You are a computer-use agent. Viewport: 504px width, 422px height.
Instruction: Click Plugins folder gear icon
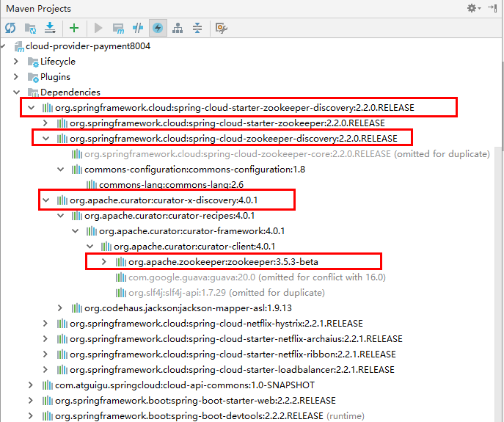(x=33, y=77)
